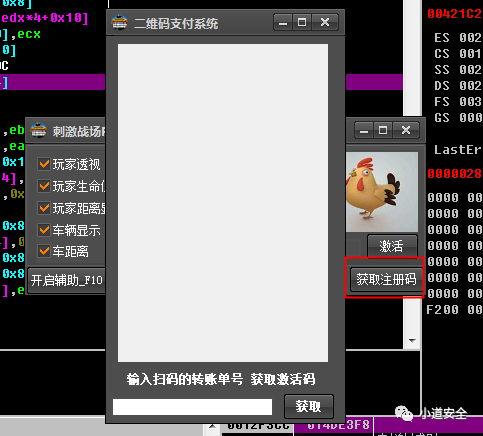Click the scrollbar down arrow in registers pane

pyautogui.click(x=412, y=341)
